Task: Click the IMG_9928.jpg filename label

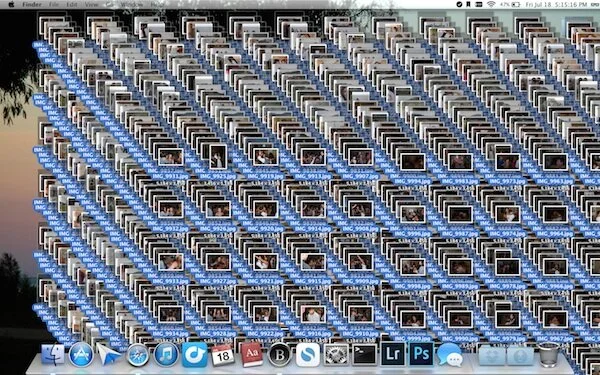Action: pyautogui.click(x=218, y=333)
